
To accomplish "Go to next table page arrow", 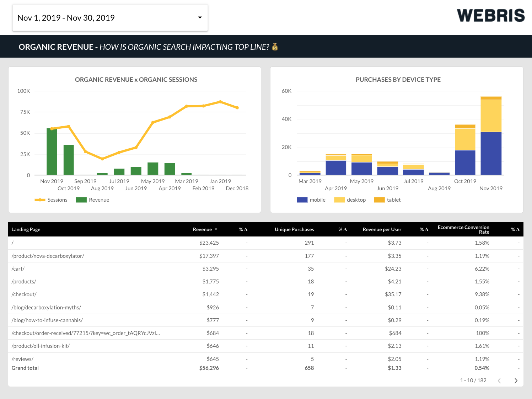I will pos(516,381).
